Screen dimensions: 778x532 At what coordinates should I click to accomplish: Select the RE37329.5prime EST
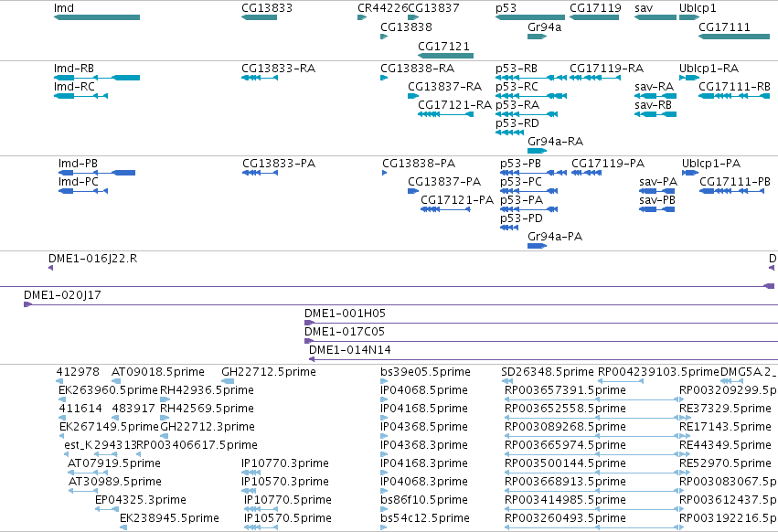[x=685, y=418]
